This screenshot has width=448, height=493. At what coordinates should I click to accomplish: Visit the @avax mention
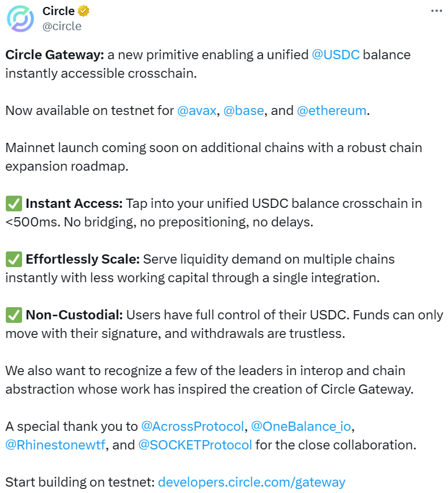click(x=197, y=110)
